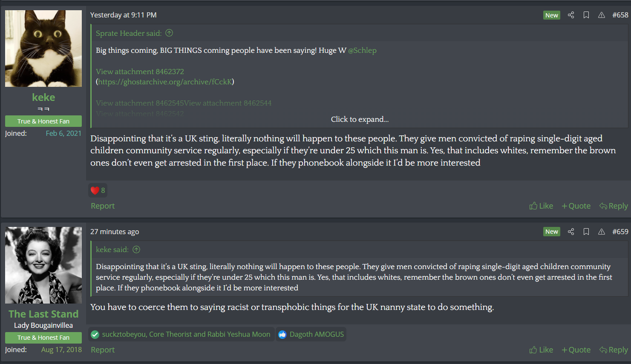
Task: Share post #658 via share icon
Action: click(571, 15)
